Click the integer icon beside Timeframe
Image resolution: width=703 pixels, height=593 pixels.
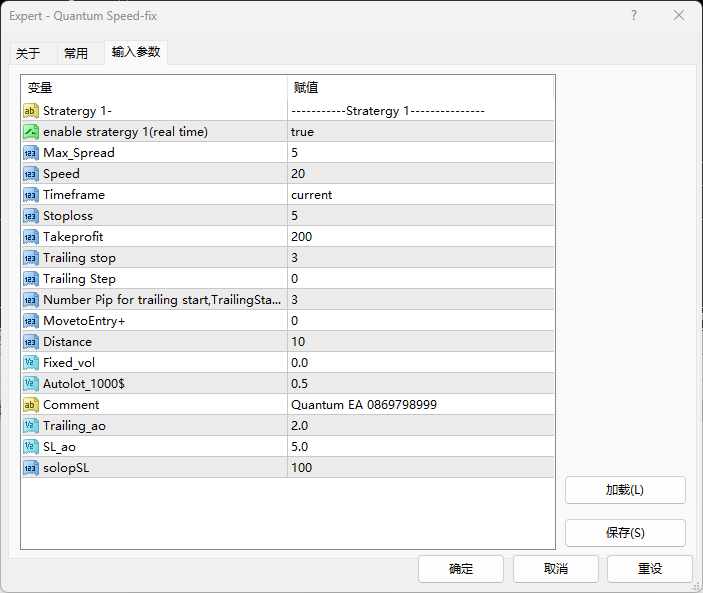click(30, 195)
